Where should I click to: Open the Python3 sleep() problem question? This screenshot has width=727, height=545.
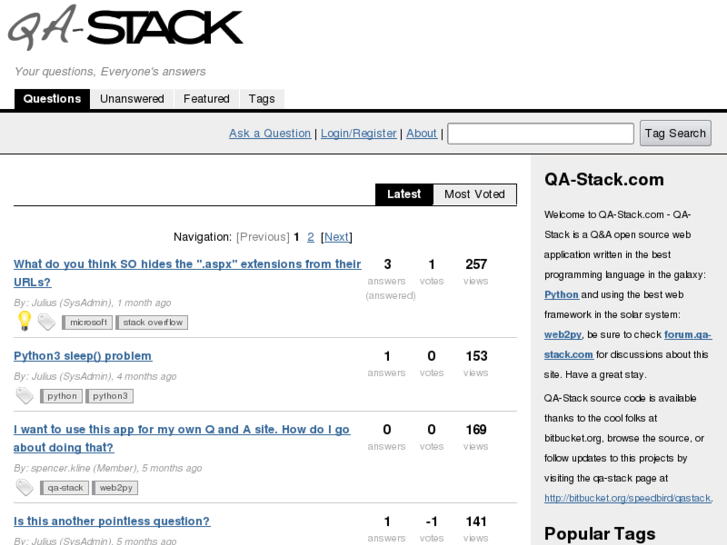coord(83,356)
